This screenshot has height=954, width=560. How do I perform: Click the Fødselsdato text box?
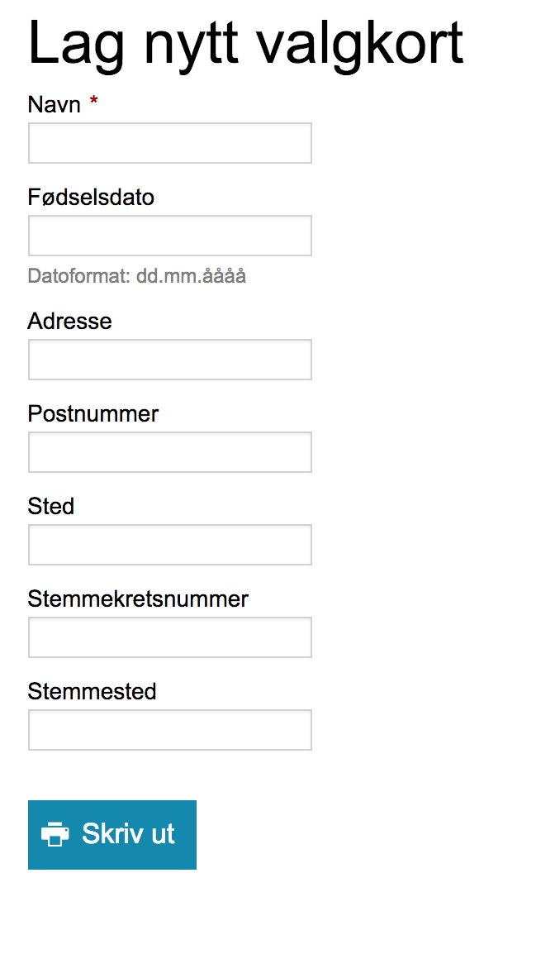170,236
